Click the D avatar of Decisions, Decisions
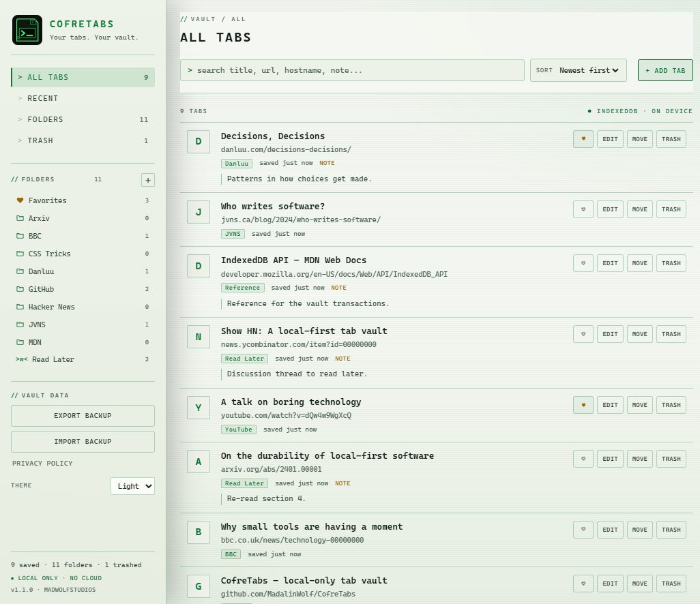The height and width of the screenshot is (604, 700). pos(199,141)
